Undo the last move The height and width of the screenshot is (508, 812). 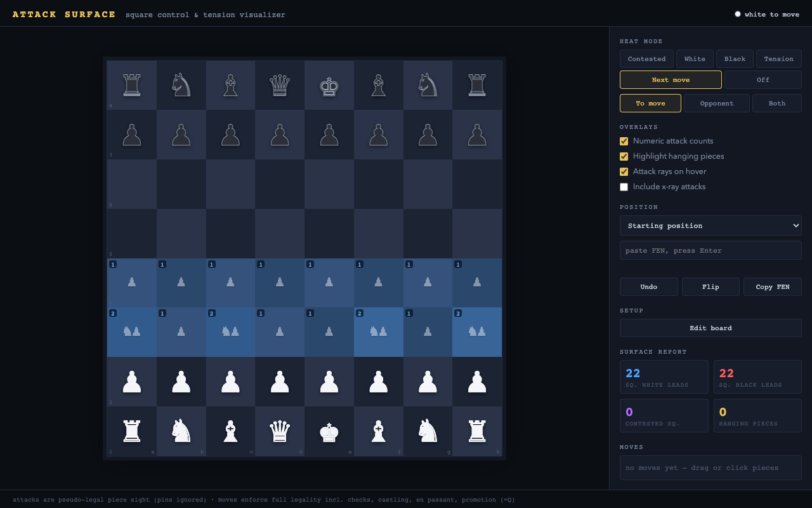coord(649,287)
